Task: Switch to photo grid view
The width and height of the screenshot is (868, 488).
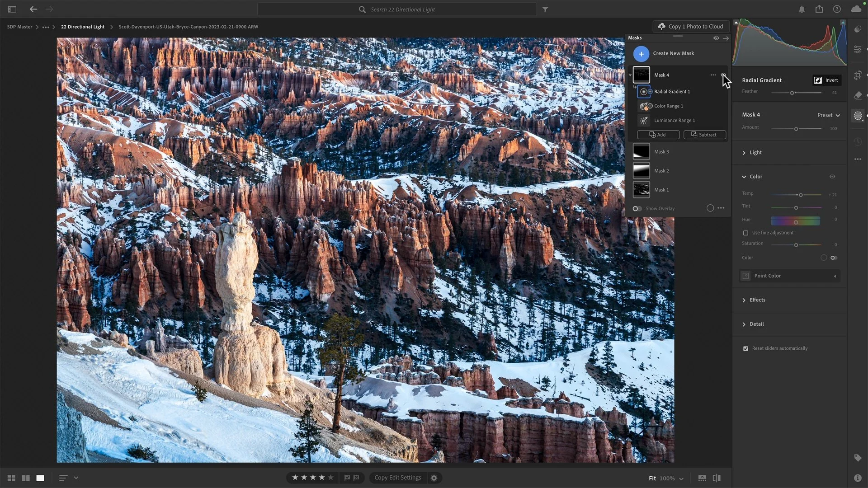Action: point(11,478)
